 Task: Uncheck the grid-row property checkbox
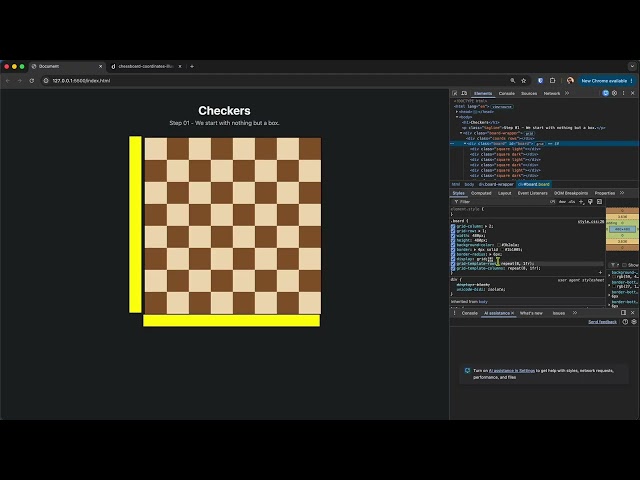tap(453, 231)
